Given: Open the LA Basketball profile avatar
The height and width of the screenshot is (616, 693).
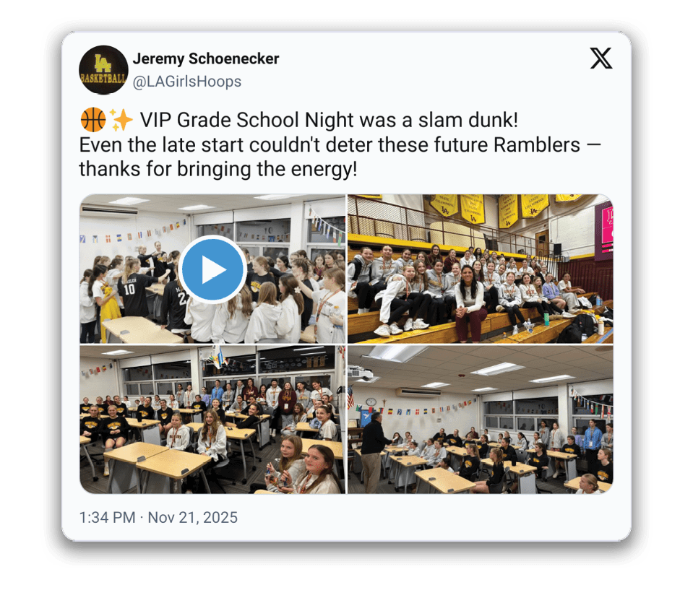Looking at the screenshot, I should (x=103, y=70).
